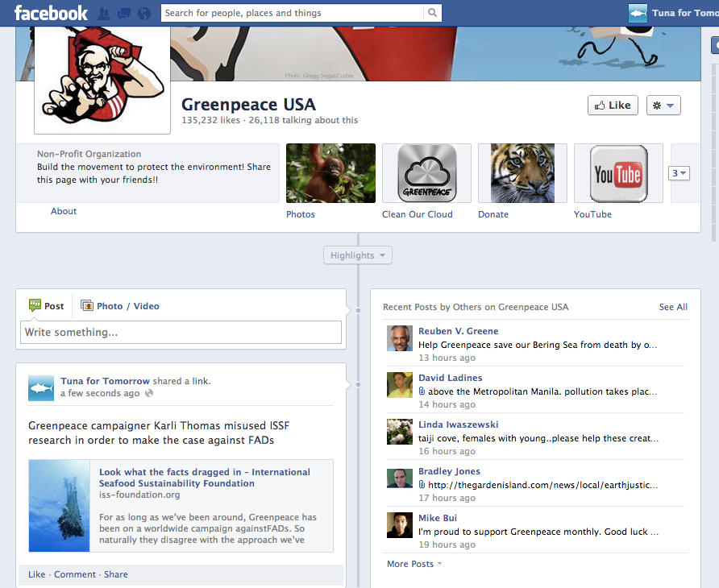719x588 pixels.
Task: Open the YouTube app icon
Action: click(618, 173)
